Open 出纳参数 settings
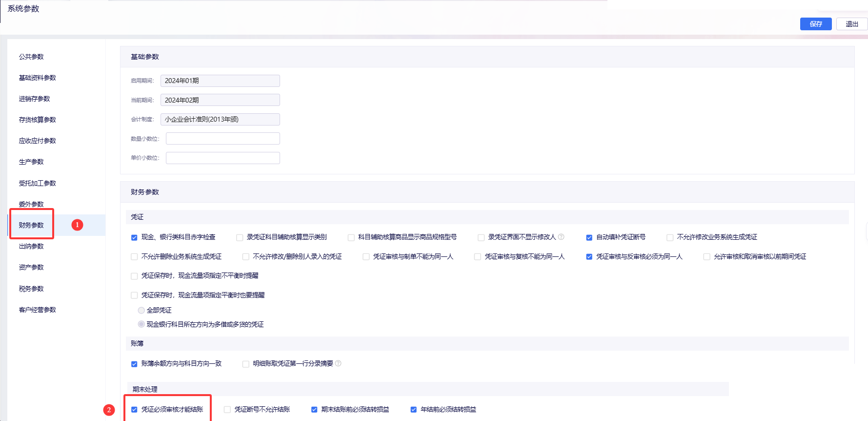Viewport: 868px width, 421px height. pos(31,246)
